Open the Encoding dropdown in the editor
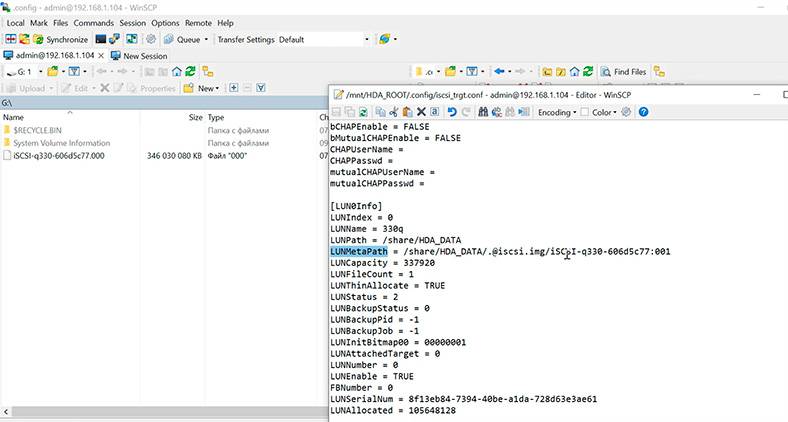Screen dimensions: 788x422 [x=557, y=112]
